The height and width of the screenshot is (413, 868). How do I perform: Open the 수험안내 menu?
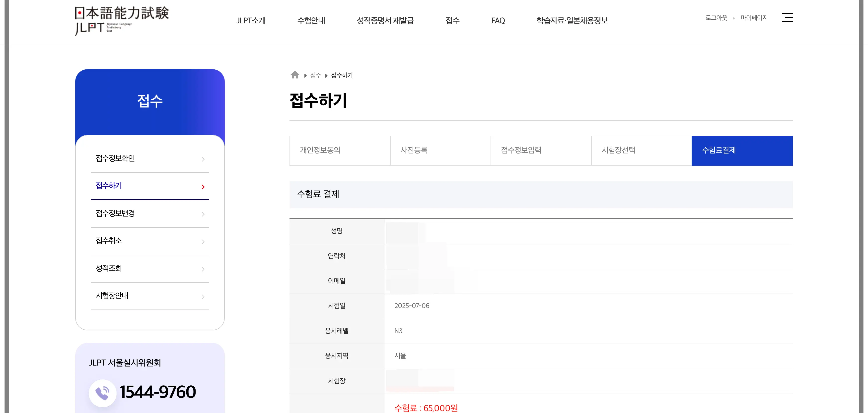[311, 21]
